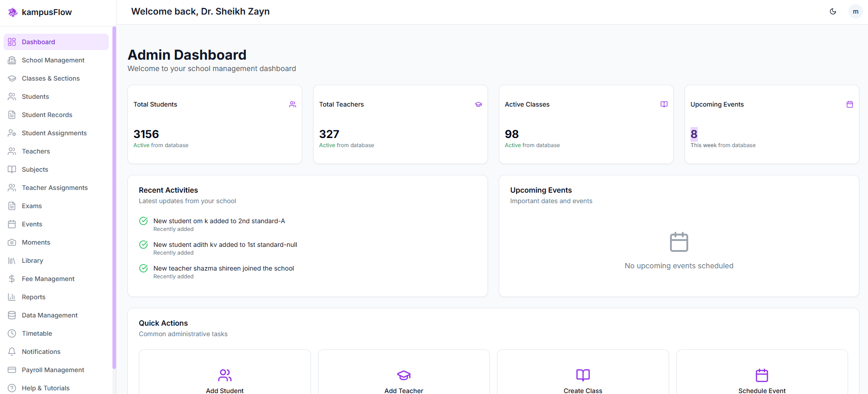The image size is (868, 394).
Task: Click the Help & Tutorials question icon
Action: click(12, 388)
